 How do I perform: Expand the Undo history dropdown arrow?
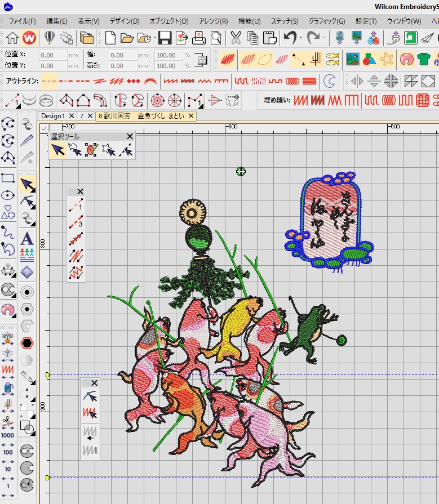pos(301,38)
